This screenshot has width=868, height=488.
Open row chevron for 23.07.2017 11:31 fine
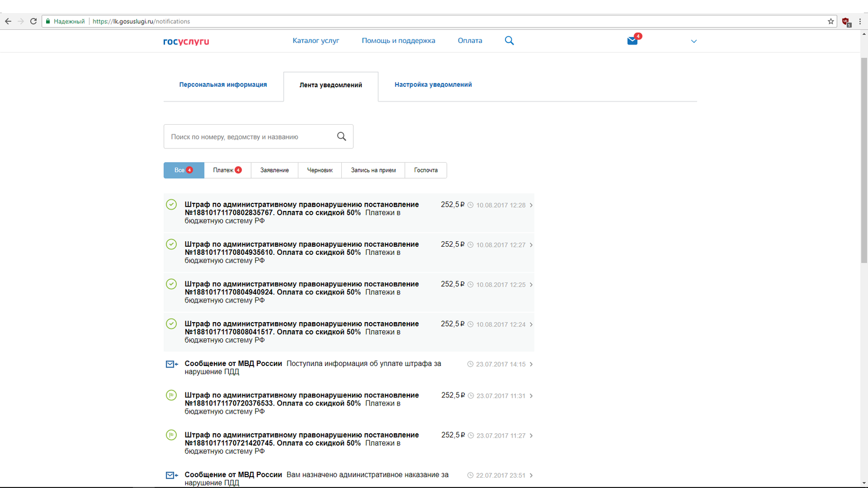click(531, 396)
